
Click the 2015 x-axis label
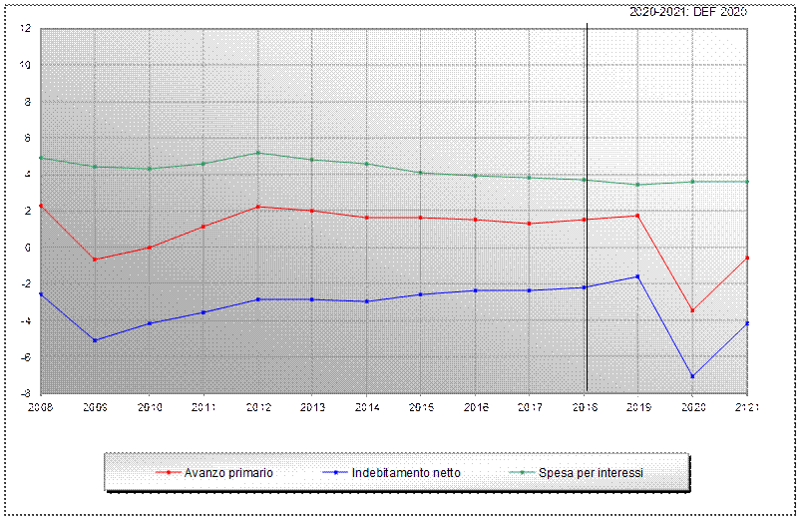[x=421, y=407]
